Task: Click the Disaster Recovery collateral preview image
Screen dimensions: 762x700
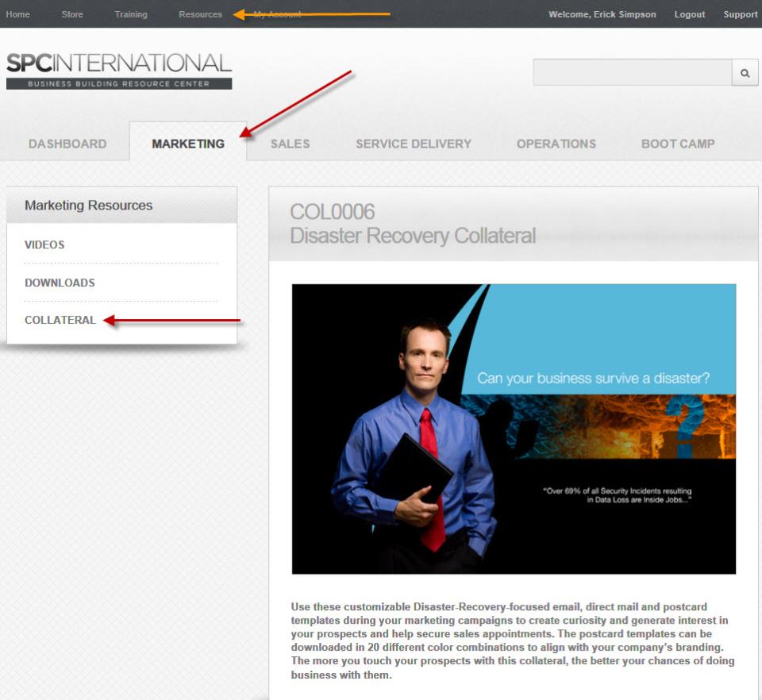Action: click(x=514, y=429)
